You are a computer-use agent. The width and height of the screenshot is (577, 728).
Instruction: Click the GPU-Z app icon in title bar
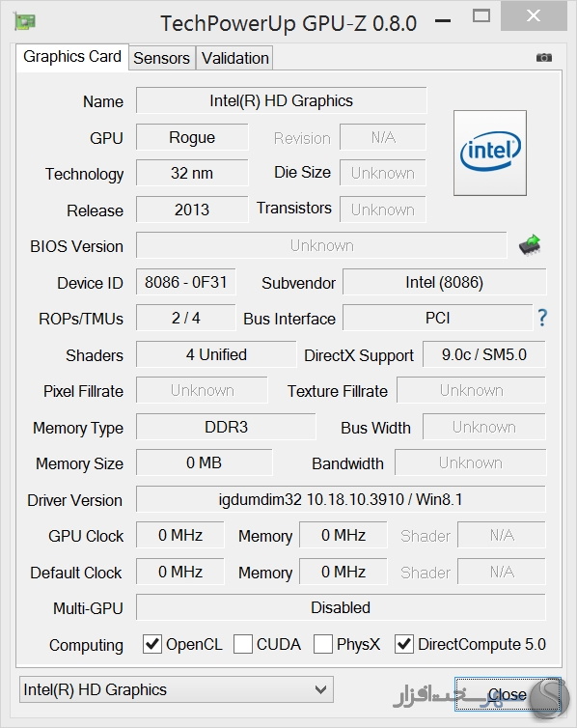24,21
